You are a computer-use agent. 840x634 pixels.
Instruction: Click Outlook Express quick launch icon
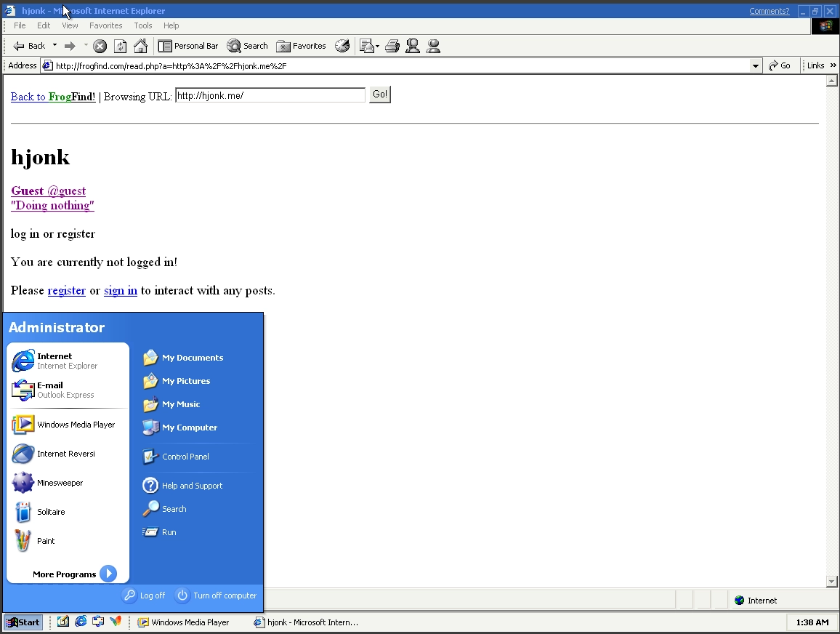(98, 622)
